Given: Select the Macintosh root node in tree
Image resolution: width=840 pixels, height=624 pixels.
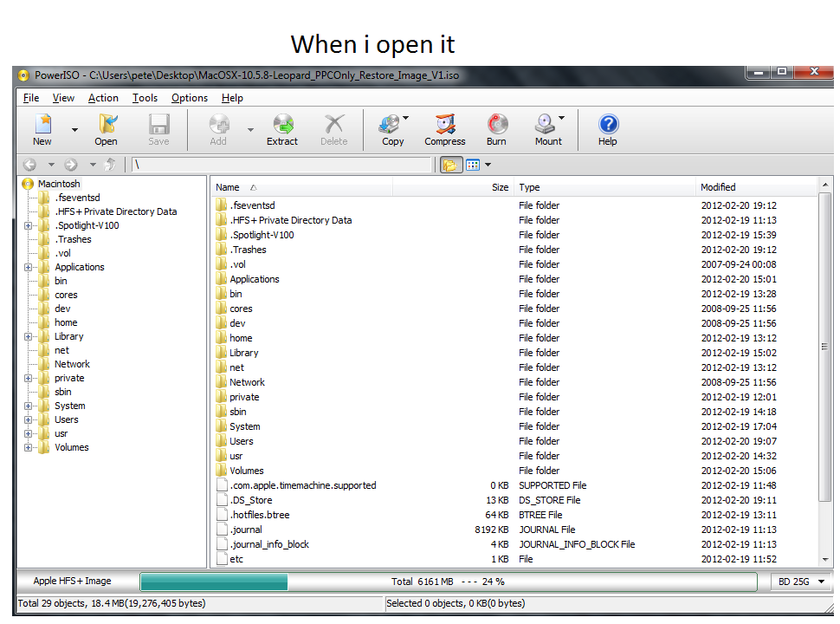Looking at the screenshot, I should pos(59,184).
